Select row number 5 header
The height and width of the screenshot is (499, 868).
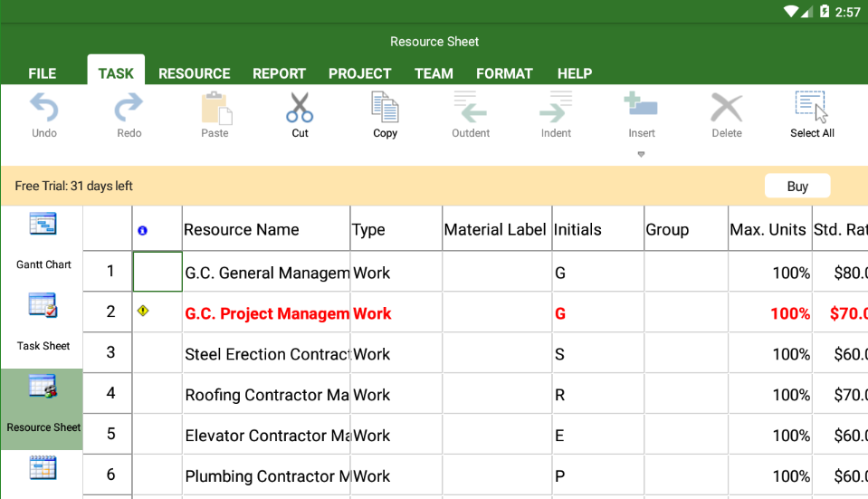click(x=108, y=434)
